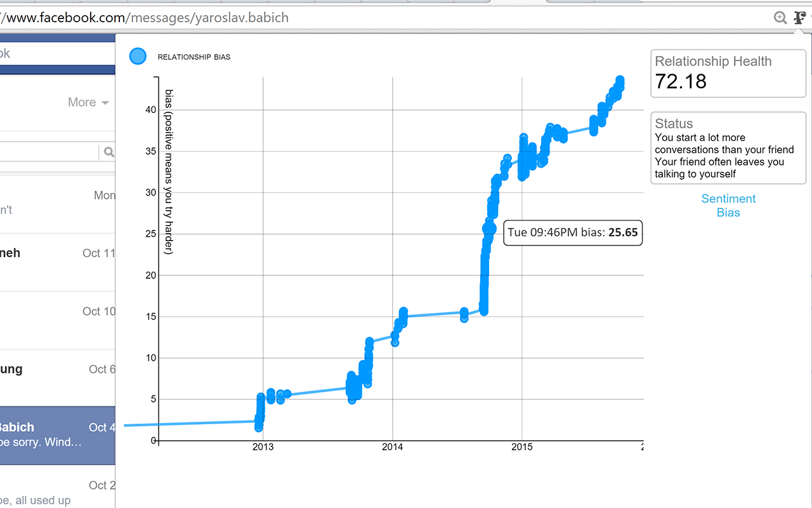Open the conversation dated Oct 11
The width and height of the screenshot is (812, 508).
coord(58,262)
